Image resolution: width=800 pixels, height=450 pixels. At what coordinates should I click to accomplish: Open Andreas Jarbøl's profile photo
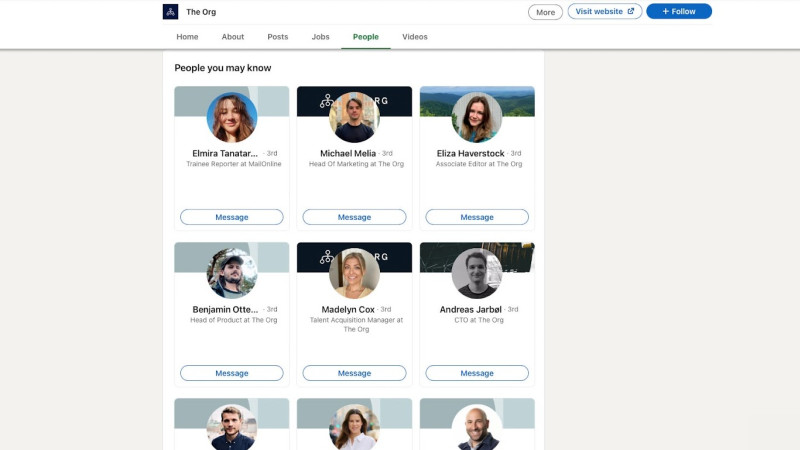coord(477,273)
